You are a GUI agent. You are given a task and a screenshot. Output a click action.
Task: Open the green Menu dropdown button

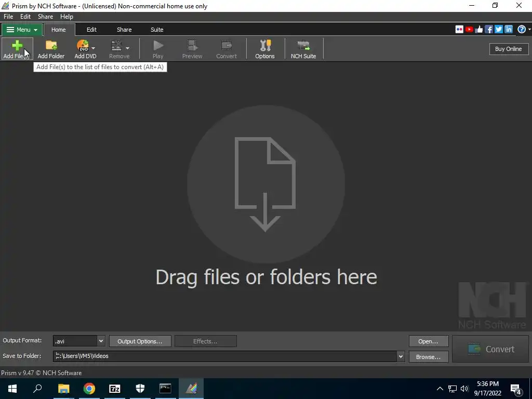point(22,30)
